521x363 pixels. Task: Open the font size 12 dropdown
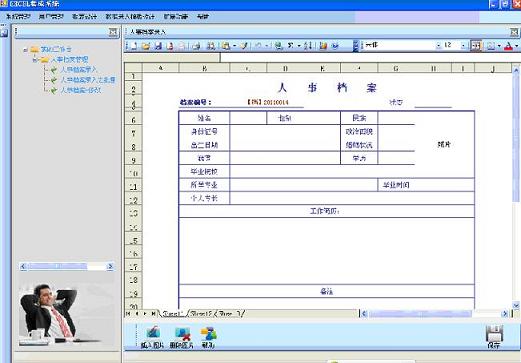coord(463,45)
